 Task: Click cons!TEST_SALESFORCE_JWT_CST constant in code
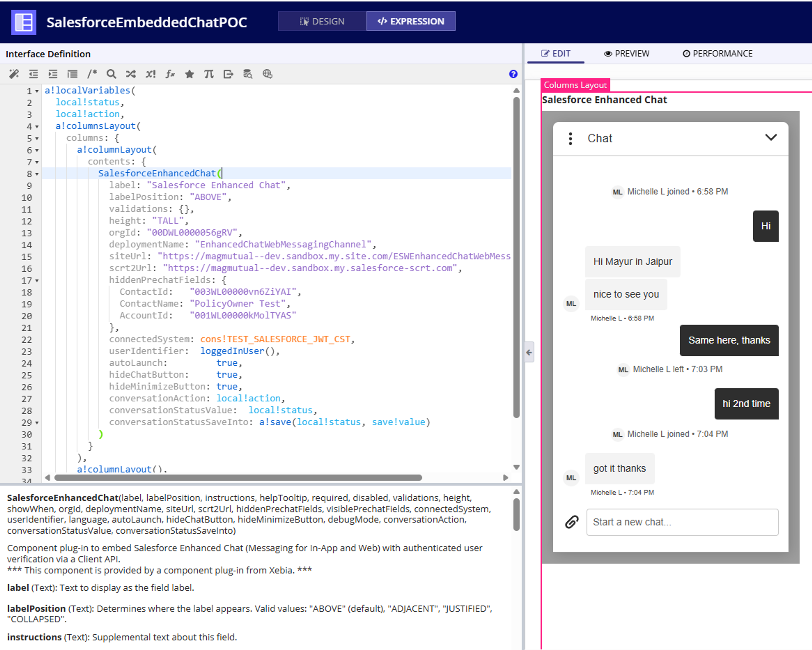(x=275, y=339)
